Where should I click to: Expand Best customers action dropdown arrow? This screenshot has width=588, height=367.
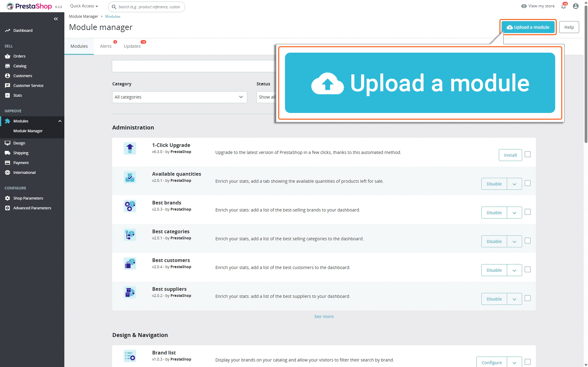[514, 270]
